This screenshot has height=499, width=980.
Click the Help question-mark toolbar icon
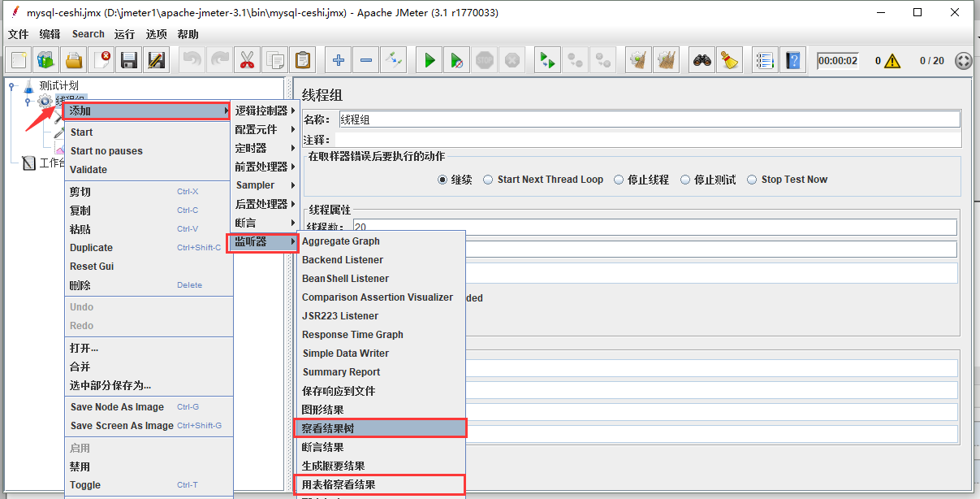pos(792,60)
